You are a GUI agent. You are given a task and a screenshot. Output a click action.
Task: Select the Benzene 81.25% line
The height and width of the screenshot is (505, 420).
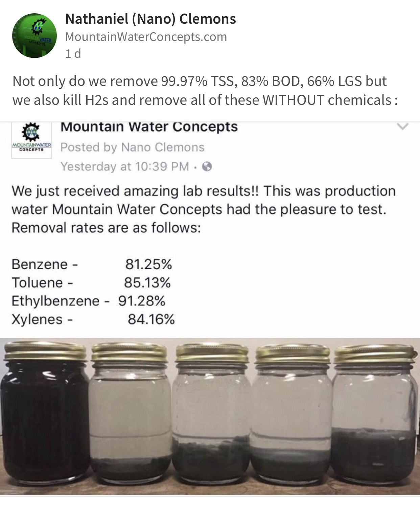(92, 264)
